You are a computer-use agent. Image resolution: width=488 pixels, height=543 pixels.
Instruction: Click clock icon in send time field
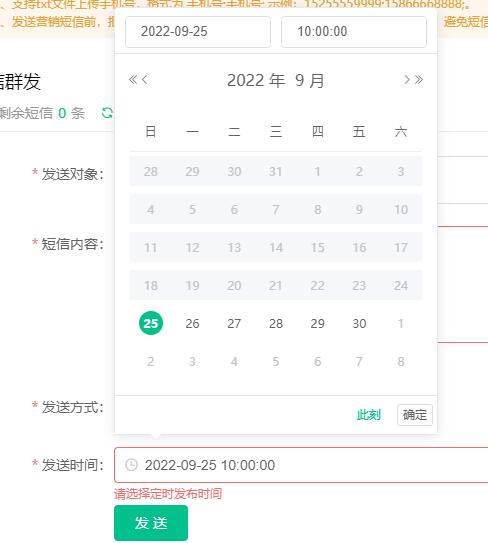coord(131,465)
